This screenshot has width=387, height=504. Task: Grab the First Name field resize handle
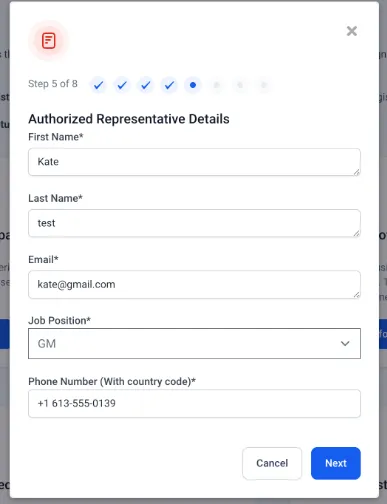click(357, 172)
